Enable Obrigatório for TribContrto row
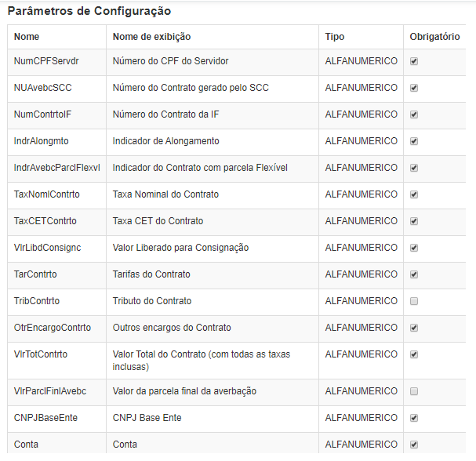The width and height of the screenshot is (476, 461). [414, 301]
